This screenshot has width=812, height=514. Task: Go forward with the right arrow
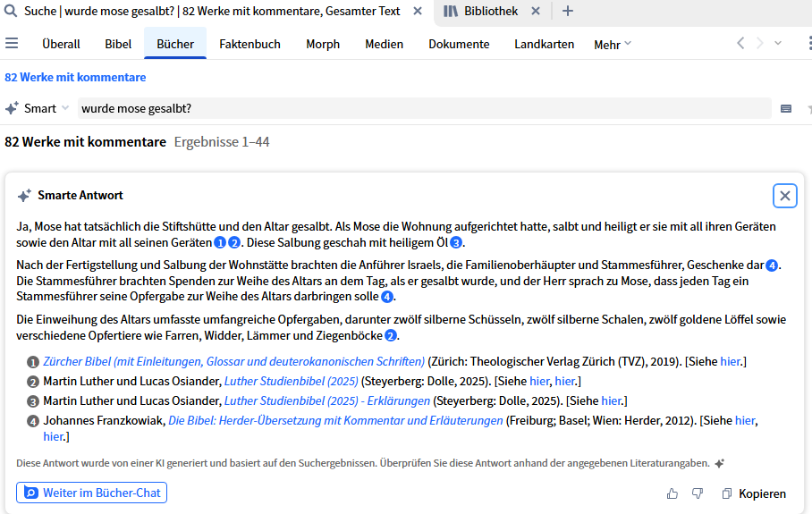coord(760,43)
